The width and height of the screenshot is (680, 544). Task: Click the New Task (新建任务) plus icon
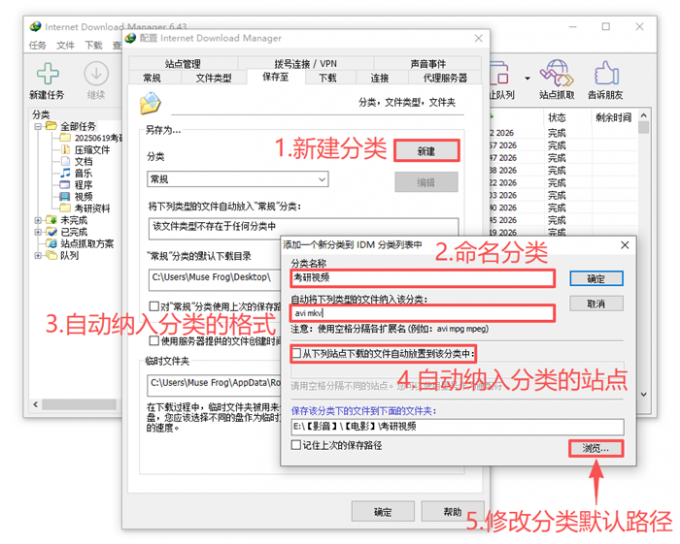tap(48, 73)
